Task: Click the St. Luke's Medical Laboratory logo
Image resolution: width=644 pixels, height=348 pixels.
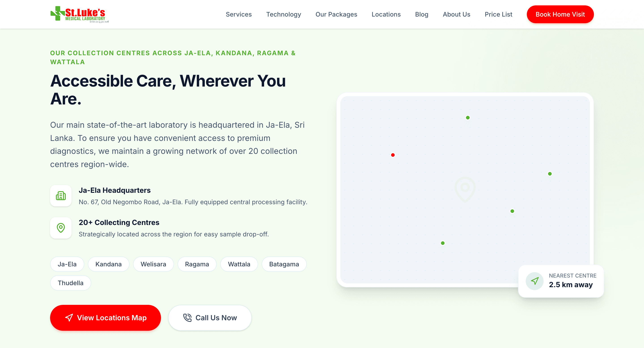Action: click(80, 14)
